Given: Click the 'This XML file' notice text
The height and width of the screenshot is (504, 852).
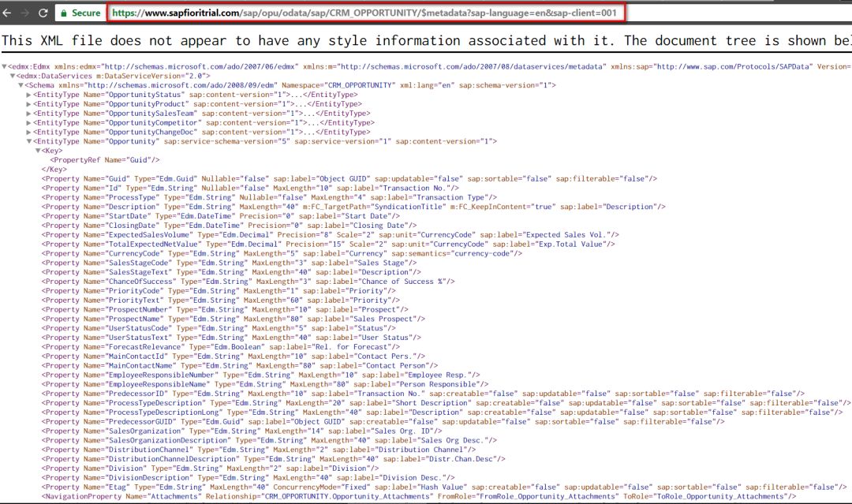Looking at the screenshot, I should point(427,41).
